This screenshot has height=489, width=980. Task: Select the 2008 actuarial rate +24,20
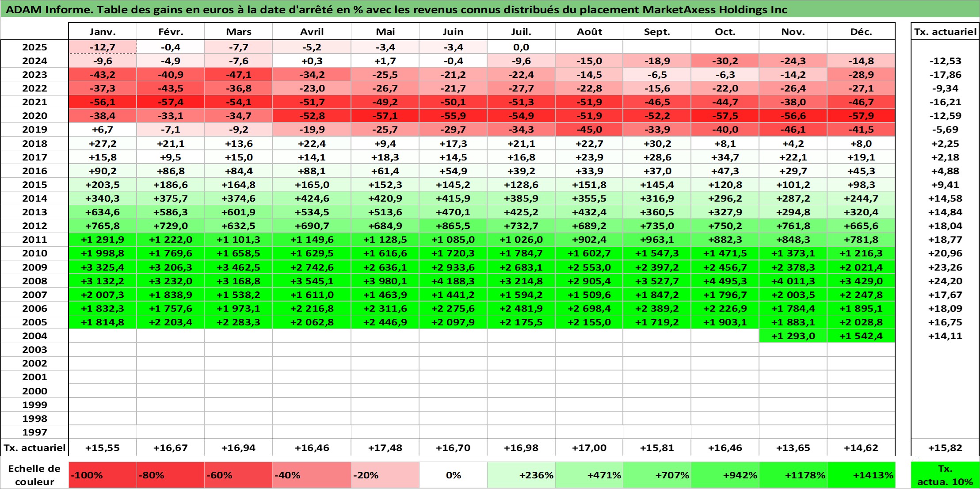pyautogui.click(x=945, y=281)
